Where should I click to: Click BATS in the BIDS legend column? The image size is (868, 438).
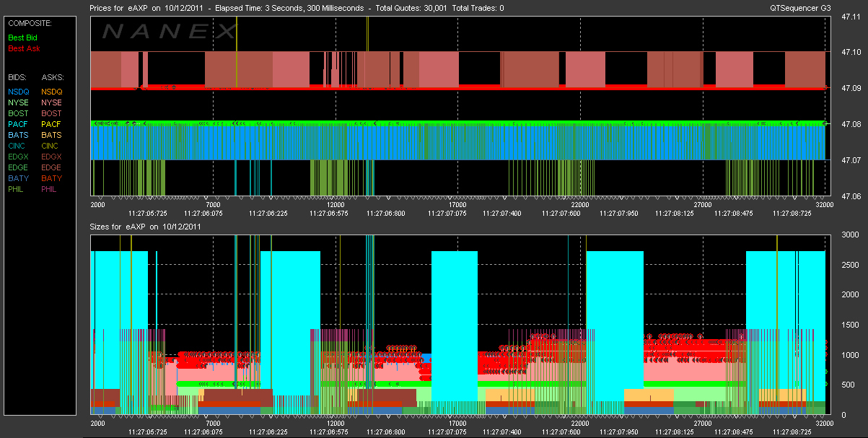(x=19, y=135)
